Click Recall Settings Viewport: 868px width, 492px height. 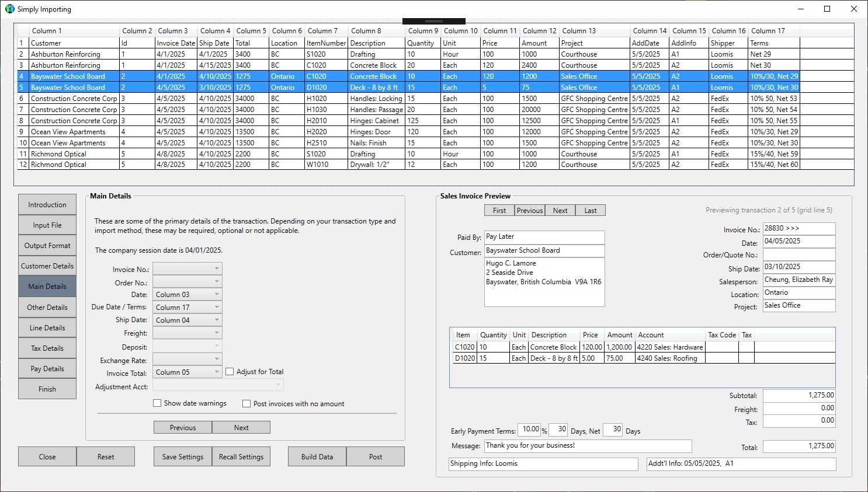click(x=241, y=457)
